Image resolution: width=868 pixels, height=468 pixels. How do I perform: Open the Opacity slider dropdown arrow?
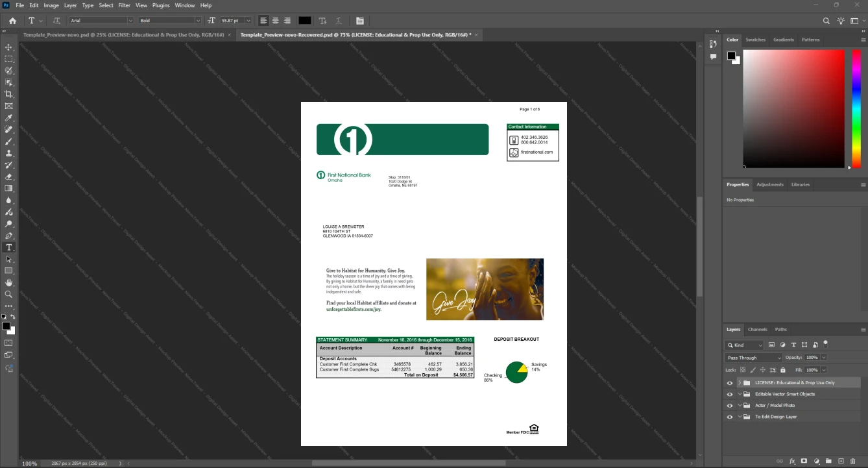(824, 358)
